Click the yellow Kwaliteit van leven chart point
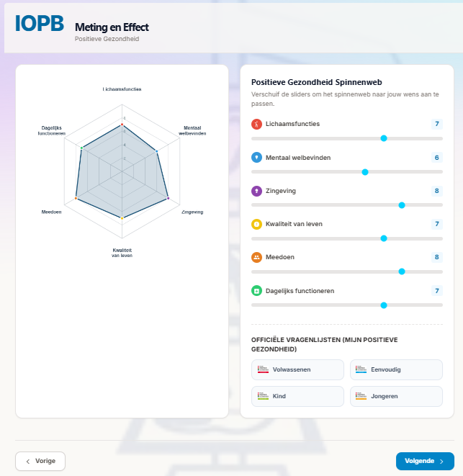 click(x=122, y=218)
